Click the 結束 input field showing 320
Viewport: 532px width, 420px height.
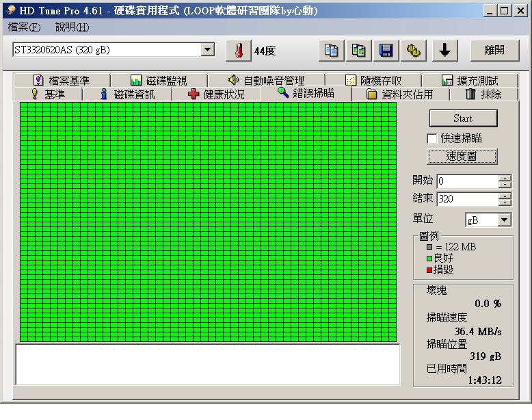tap(468, 199)
